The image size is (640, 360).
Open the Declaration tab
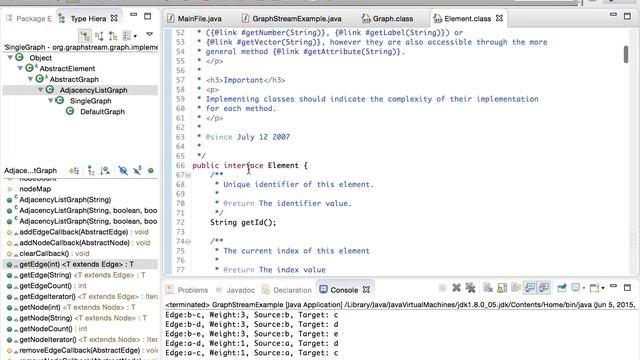(287, 290)
